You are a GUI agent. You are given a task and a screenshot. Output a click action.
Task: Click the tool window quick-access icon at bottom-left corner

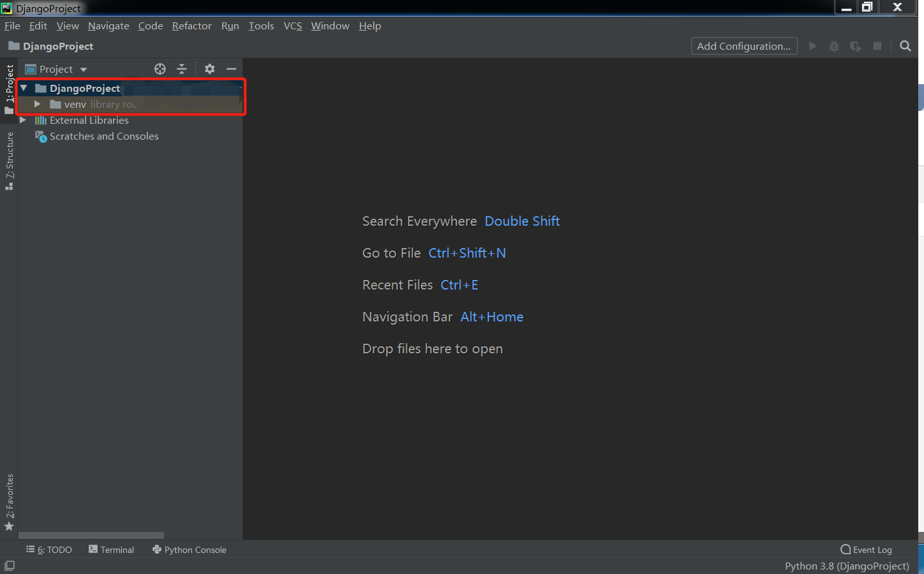pos(10,566)
